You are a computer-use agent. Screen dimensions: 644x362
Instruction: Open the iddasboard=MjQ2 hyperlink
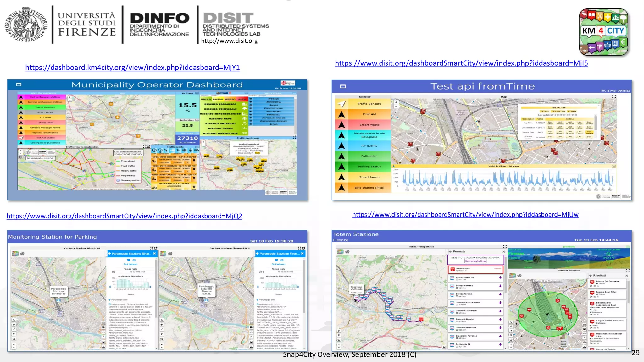(x=124, y=216)
